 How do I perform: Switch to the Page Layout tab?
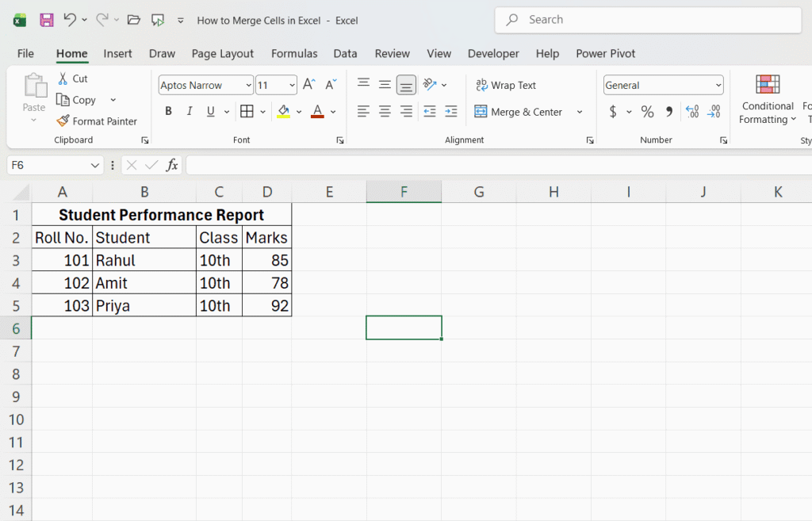click(x=223, y=53)
